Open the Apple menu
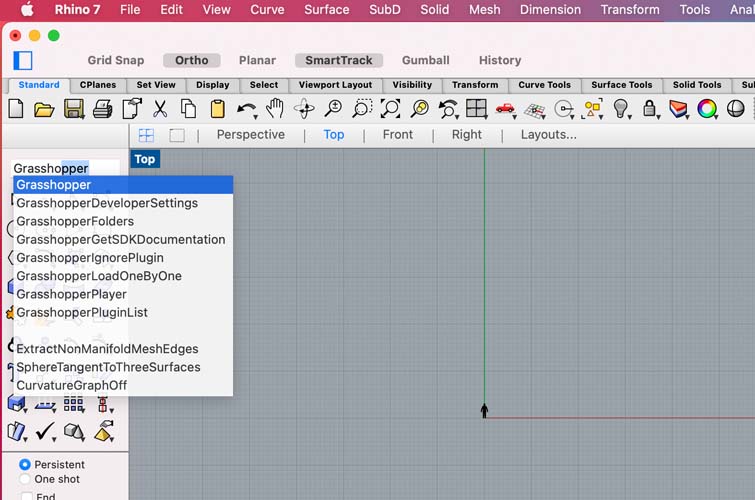The image size is (755, 500). [27, 10]
